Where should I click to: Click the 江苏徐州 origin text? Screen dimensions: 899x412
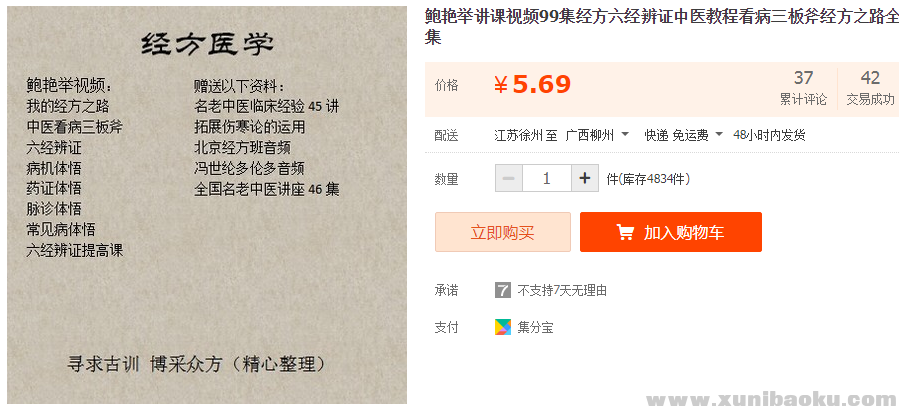pos(520,135)
